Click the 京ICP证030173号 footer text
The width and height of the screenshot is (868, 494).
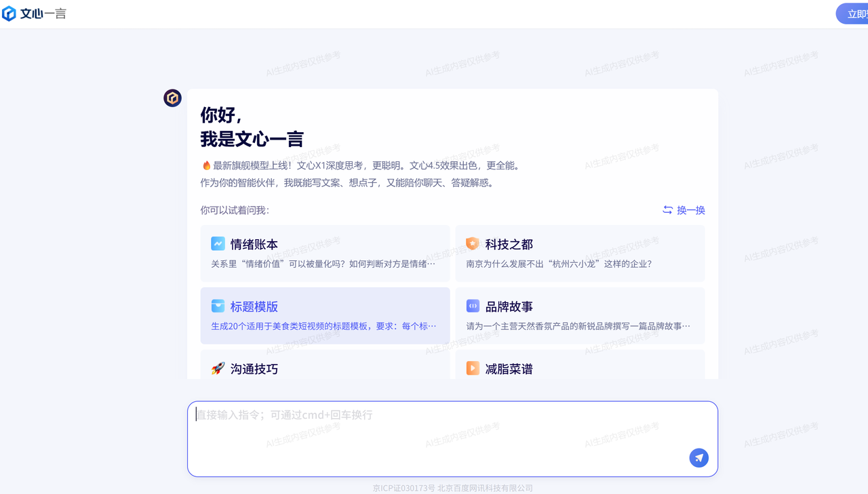(403, 488)
